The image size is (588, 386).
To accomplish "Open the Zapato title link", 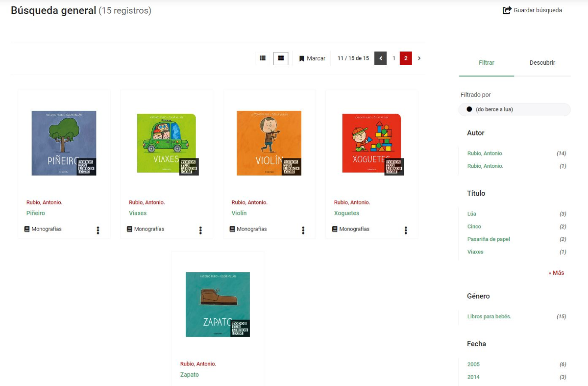I will click(x=190, y=375).
